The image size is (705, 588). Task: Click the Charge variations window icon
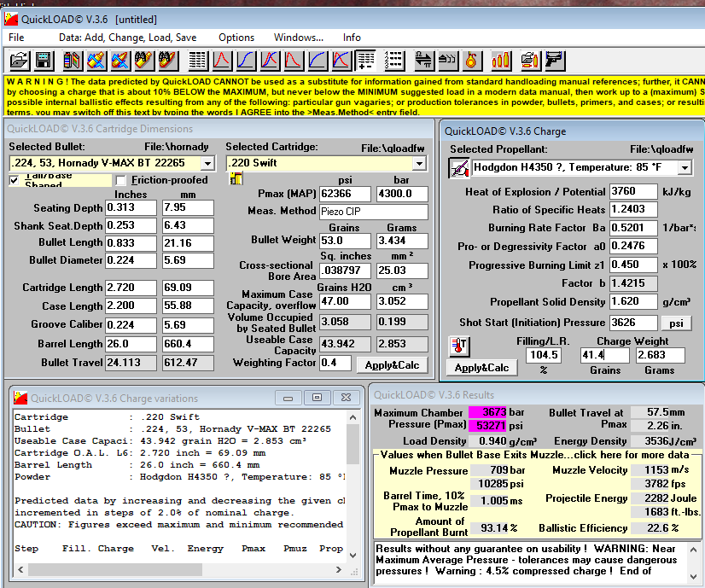point(20,398)
